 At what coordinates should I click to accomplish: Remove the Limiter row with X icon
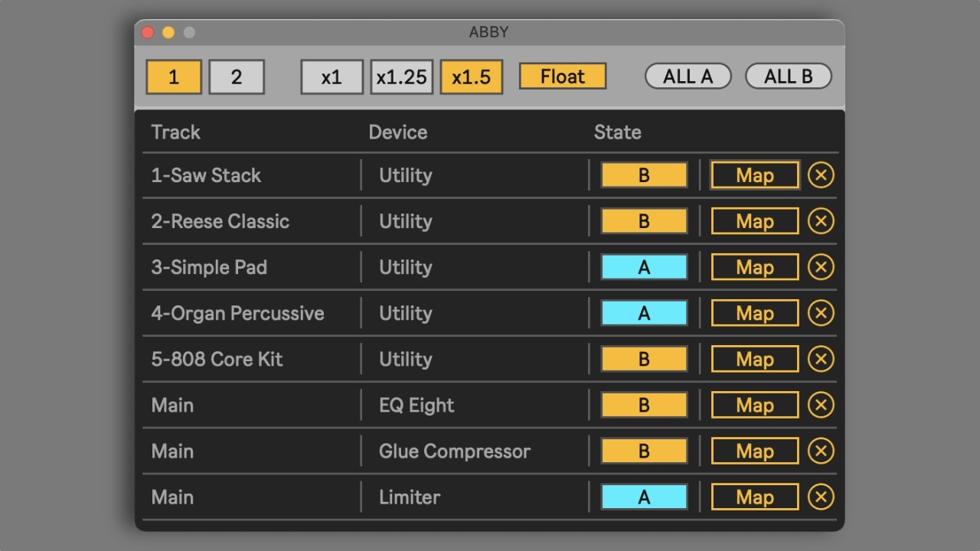tap(821, 497)
